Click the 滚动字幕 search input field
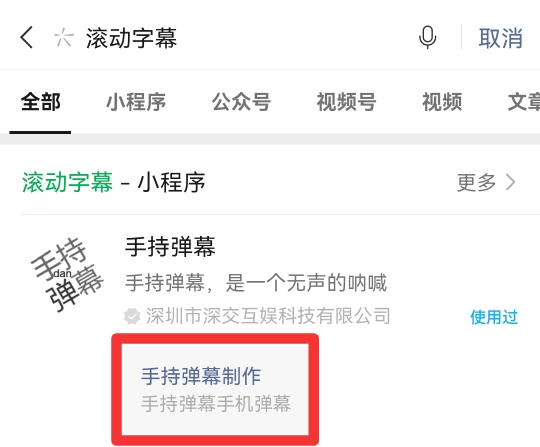The width and height of the screenshot is (540, 447). (241, 38)
